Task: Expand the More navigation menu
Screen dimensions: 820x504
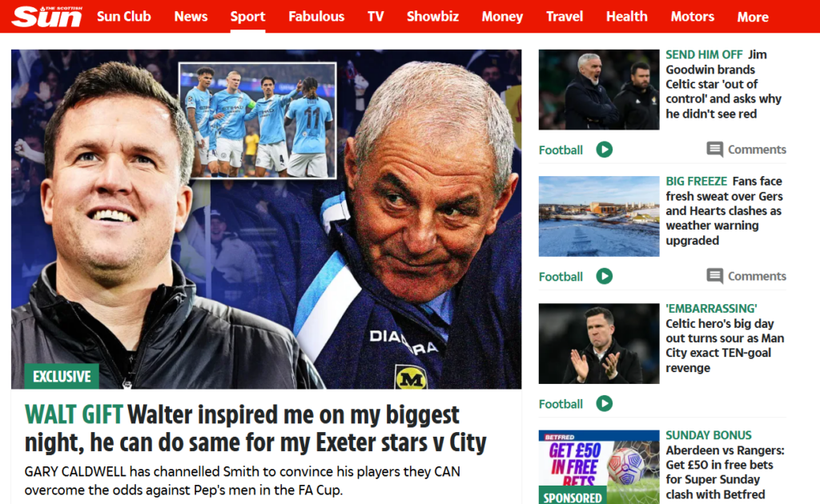Action: [x=753, y=18]
